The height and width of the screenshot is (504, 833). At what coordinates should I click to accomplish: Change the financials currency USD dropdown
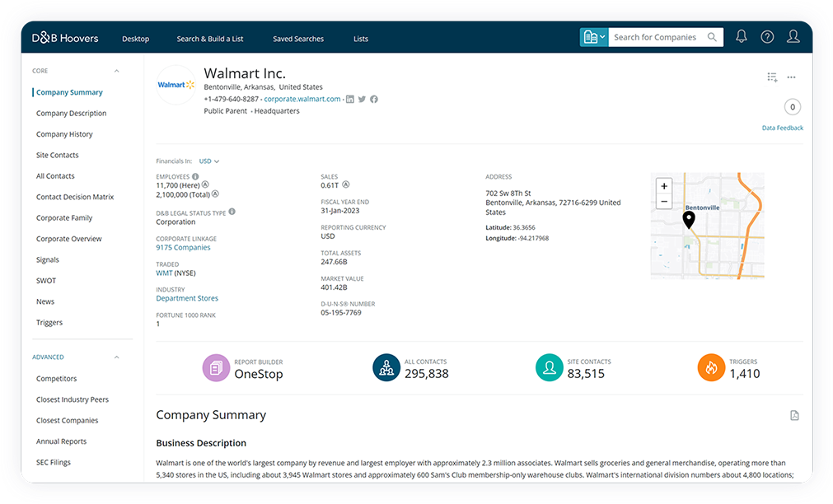[x=209, y=161]
